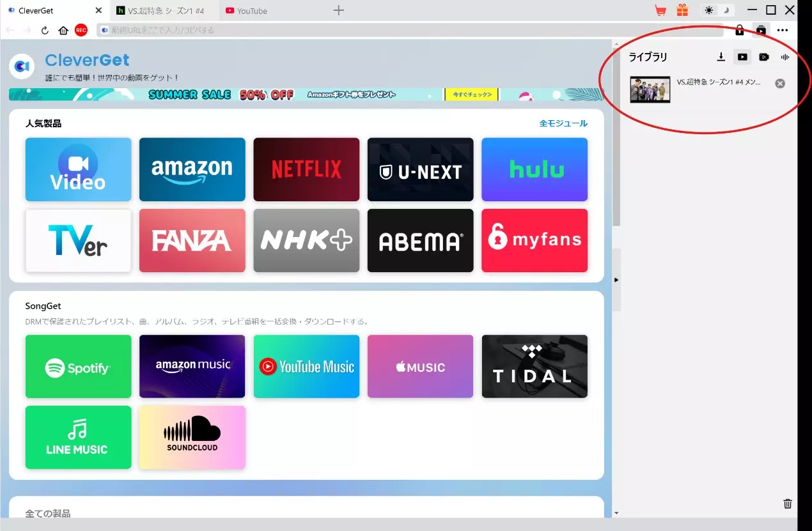Show downloaded videos tab in library

click(x=742, y=57)
